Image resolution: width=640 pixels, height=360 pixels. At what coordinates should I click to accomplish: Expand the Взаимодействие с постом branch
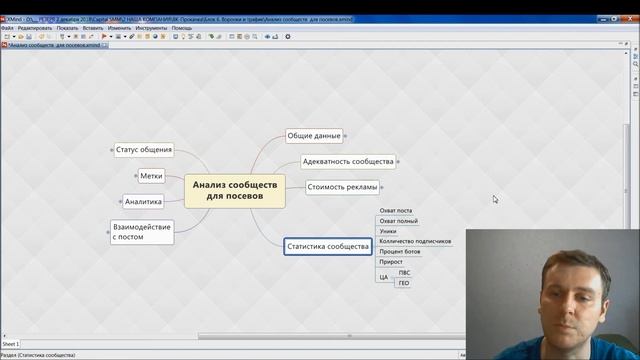coord(108,232)
